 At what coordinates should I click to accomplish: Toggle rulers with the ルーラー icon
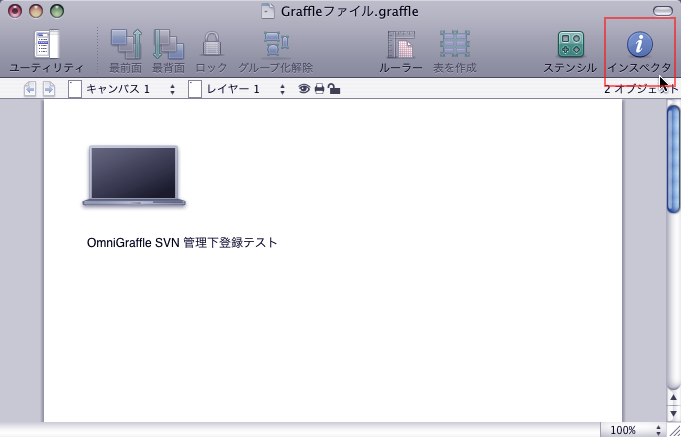point(401,44)
